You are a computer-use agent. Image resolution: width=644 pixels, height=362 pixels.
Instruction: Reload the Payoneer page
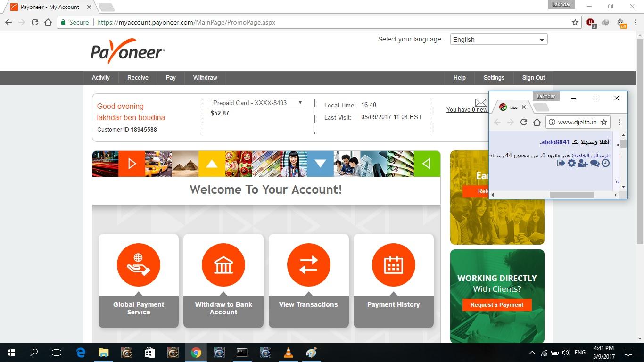click(34, 22)
